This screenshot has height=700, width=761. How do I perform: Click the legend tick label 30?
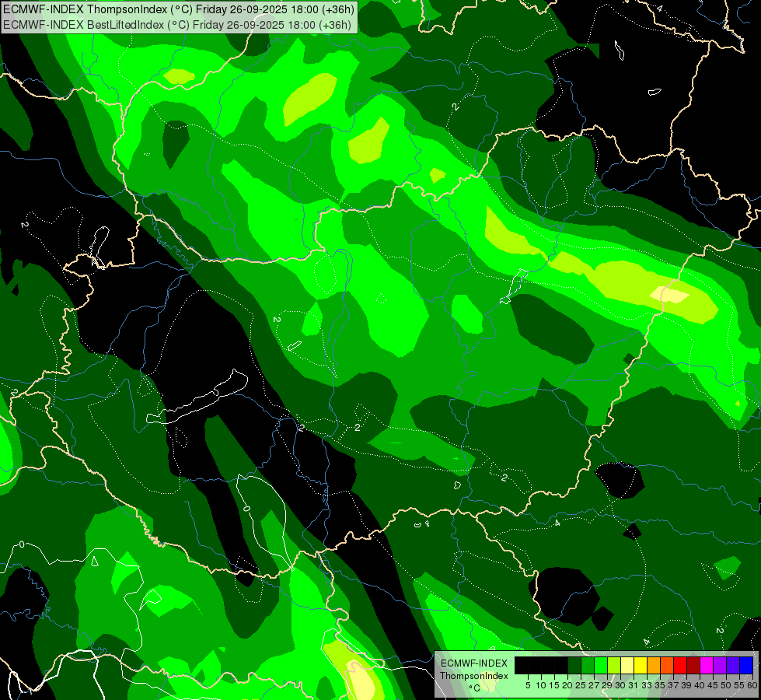[621, 685]
